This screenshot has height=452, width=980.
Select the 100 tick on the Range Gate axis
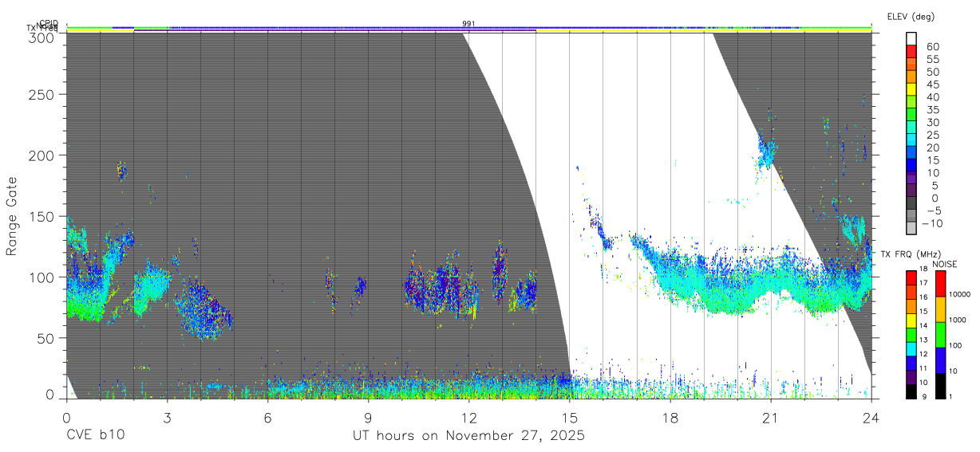42,277
